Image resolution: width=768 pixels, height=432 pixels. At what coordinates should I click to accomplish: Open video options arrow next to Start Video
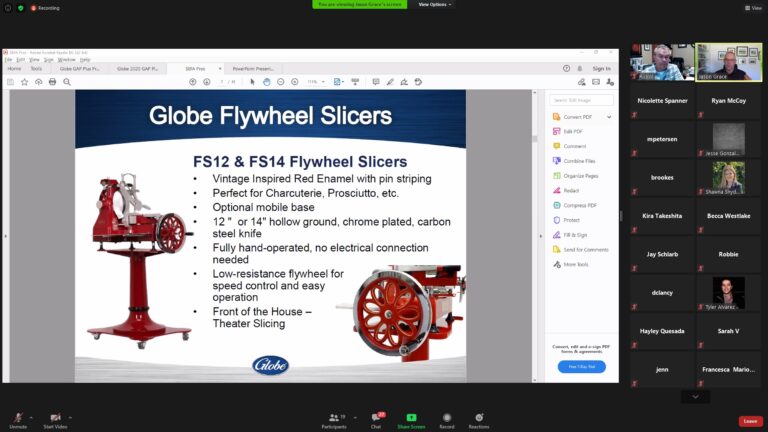[x=71, y=417]
